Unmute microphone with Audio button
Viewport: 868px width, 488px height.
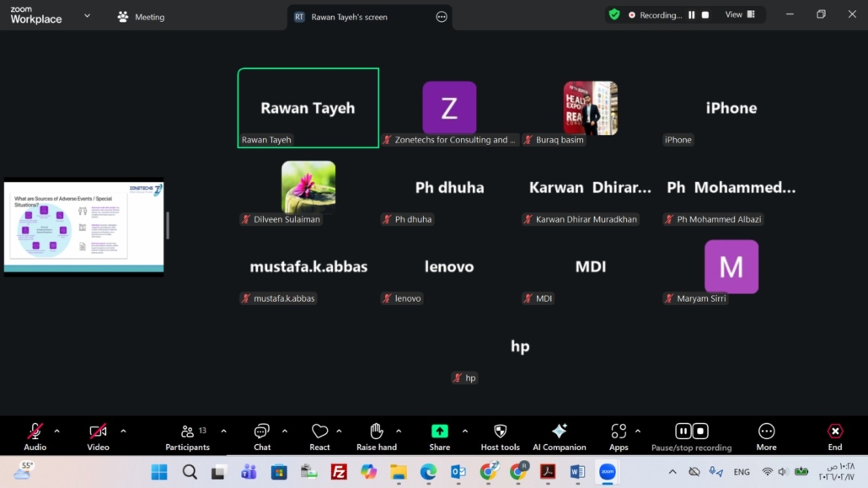click(x=35, y=437)
